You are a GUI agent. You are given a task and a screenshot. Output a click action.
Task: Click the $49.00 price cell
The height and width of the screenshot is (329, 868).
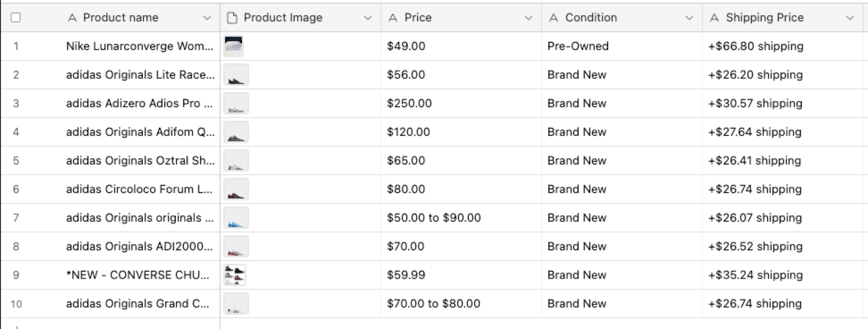click(x=461, y=46)
